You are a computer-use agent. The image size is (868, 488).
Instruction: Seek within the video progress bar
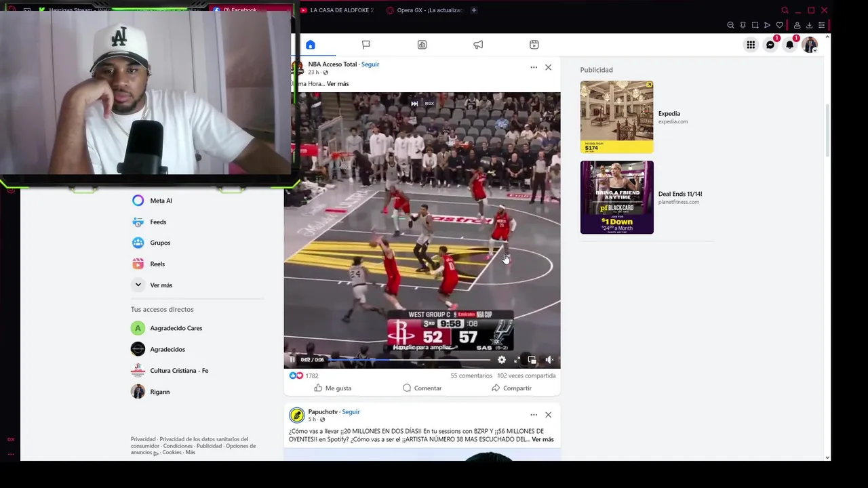(409, 360)
